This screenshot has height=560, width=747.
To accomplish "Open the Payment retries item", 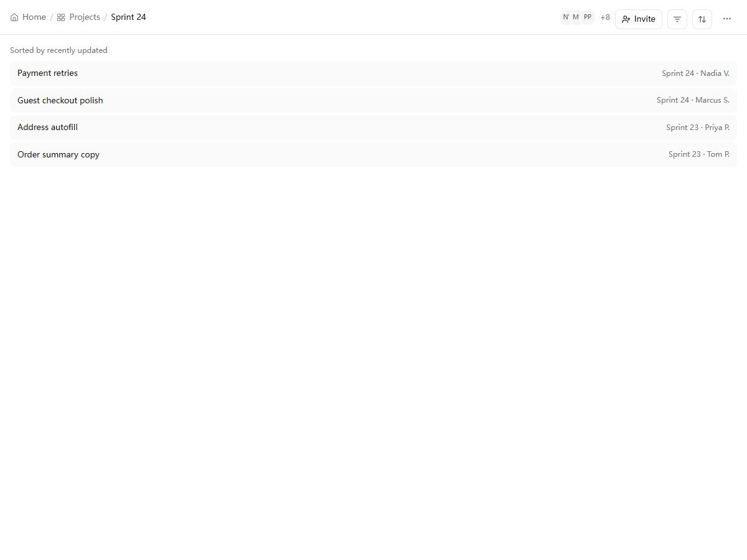I will click(374, 73).
